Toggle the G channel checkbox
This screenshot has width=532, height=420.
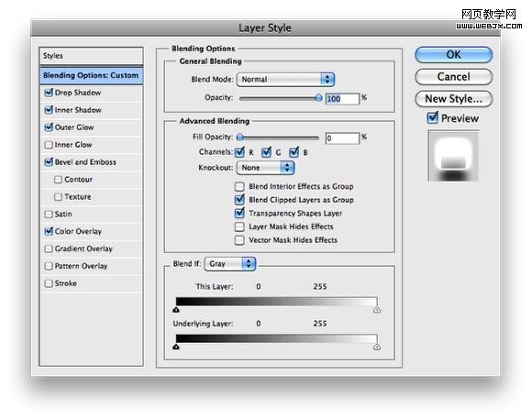pyautogui.click(x=267, y=152)
